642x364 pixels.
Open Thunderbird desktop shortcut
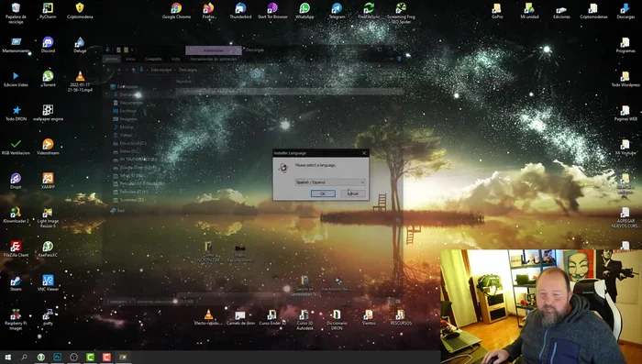240,11
